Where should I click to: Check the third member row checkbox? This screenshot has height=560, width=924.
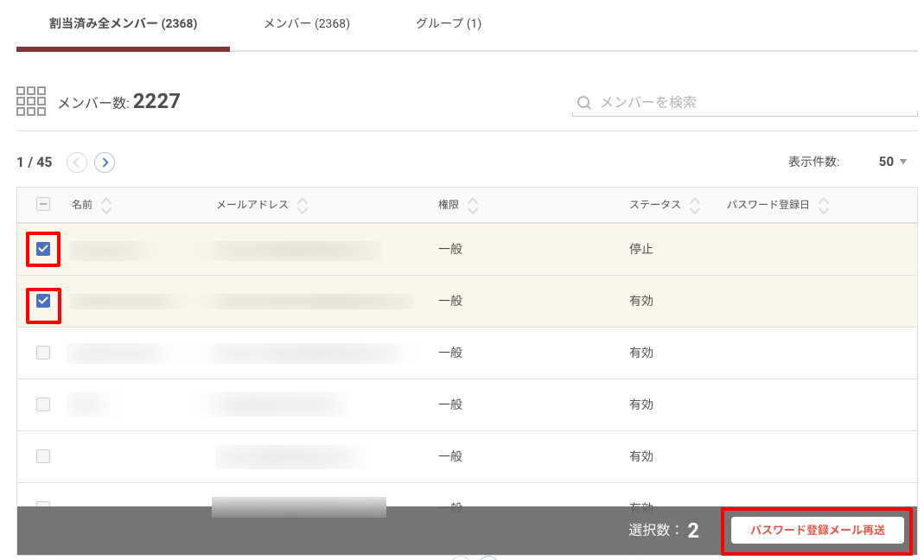pyautogui.click(x=43, y=353)
